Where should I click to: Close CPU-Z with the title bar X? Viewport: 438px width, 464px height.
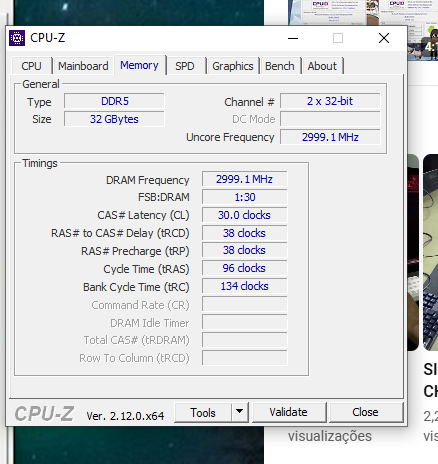384,38
